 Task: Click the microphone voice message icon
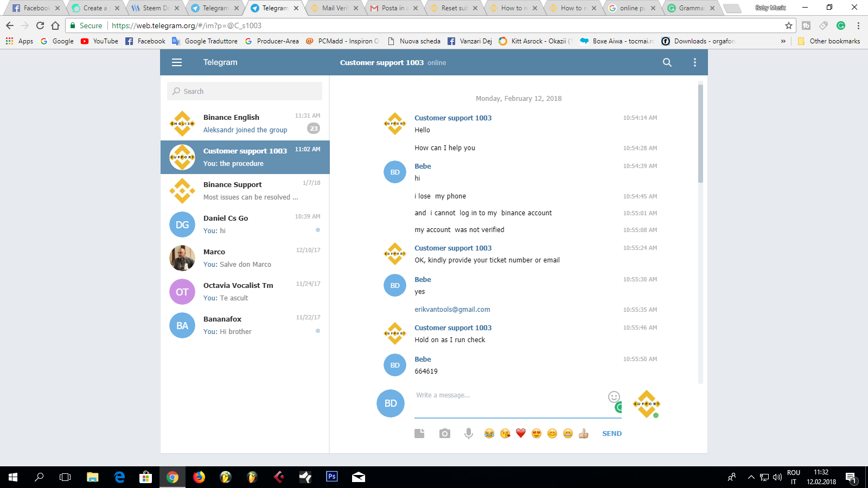coord(469,433)
